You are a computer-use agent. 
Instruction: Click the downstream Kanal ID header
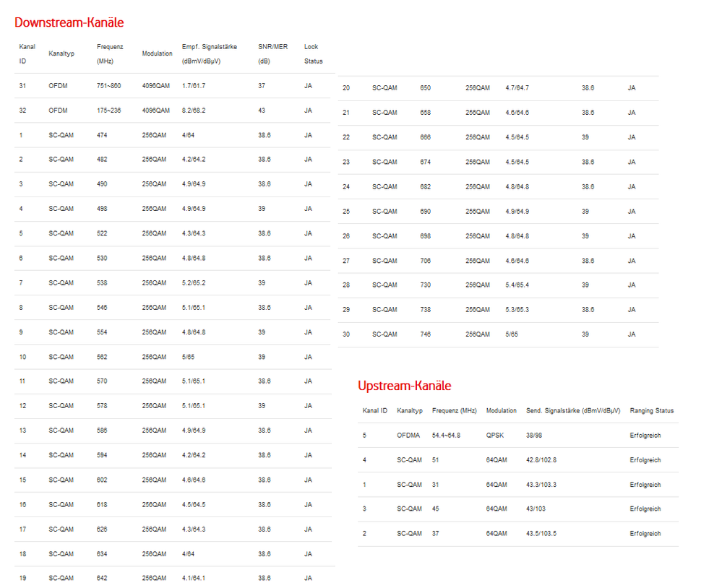click(x=27, y=54)
